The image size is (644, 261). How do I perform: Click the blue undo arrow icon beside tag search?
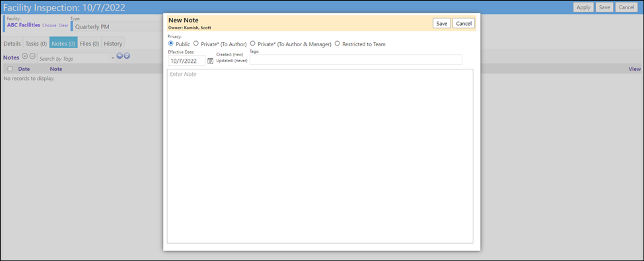click(120, 56)
